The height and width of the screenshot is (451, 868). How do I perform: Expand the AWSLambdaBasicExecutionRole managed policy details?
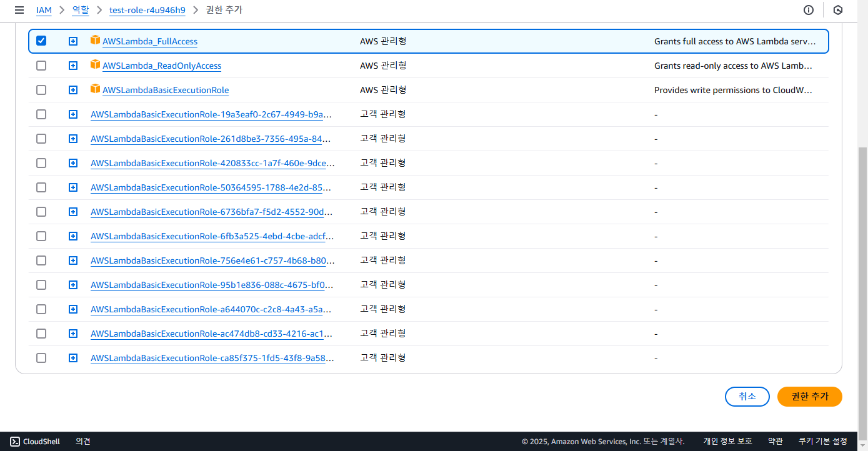coord(73,90)
